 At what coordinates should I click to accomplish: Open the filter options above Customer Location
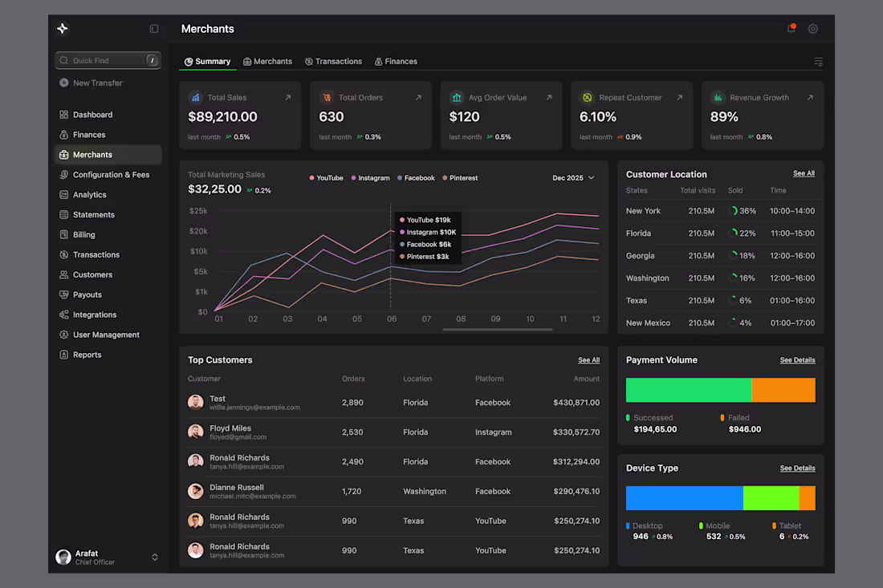point(818,61)
